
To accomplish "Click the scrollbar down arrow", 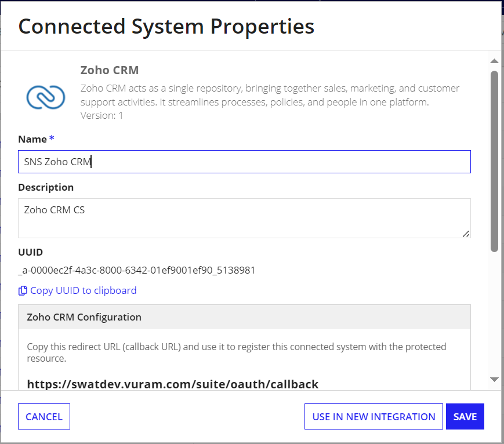I will pos(494,380).
